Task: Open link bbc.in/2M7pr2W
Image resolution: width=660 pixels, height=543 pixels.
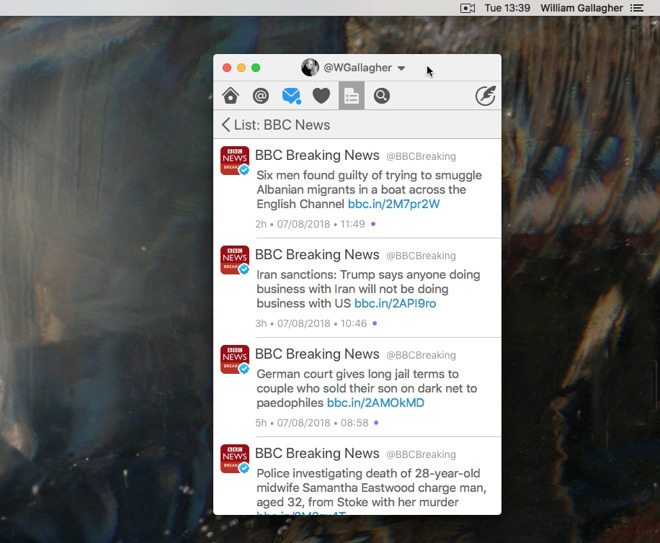Action: coord(394,204)
